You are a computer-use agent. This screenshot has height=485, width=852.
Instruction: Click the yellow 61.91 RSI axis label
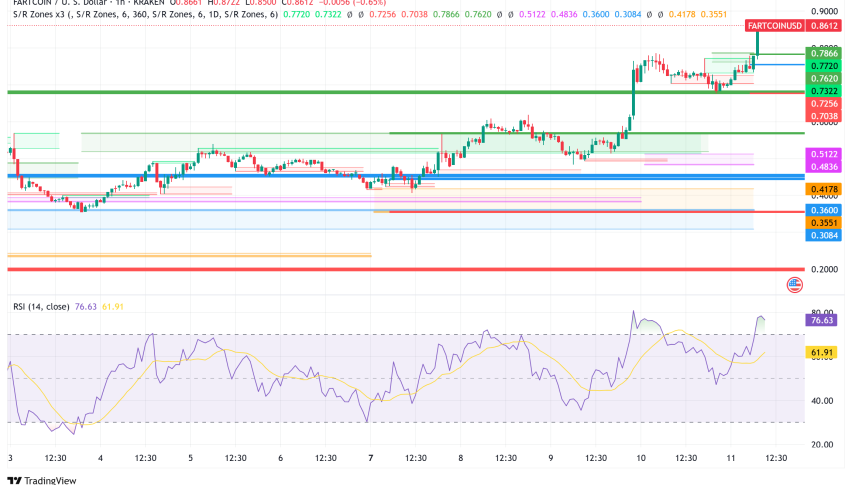[821, 352]
